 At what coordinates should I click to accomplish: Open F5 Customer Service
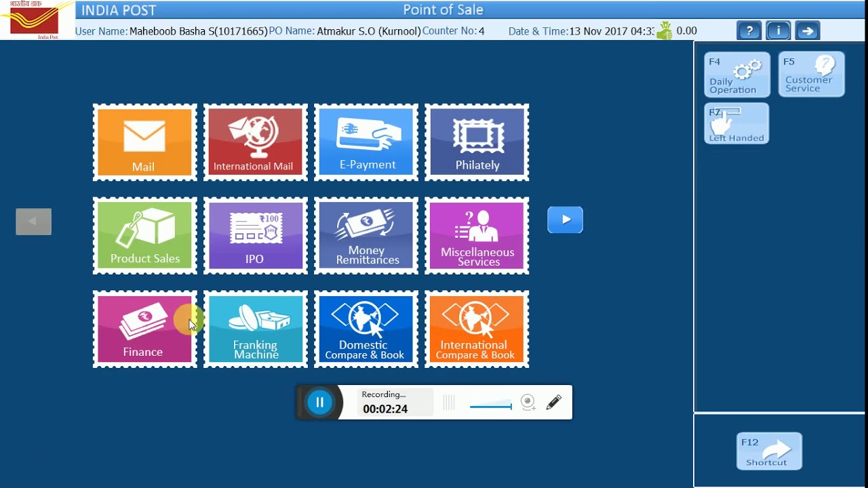[x=812, y=74]
